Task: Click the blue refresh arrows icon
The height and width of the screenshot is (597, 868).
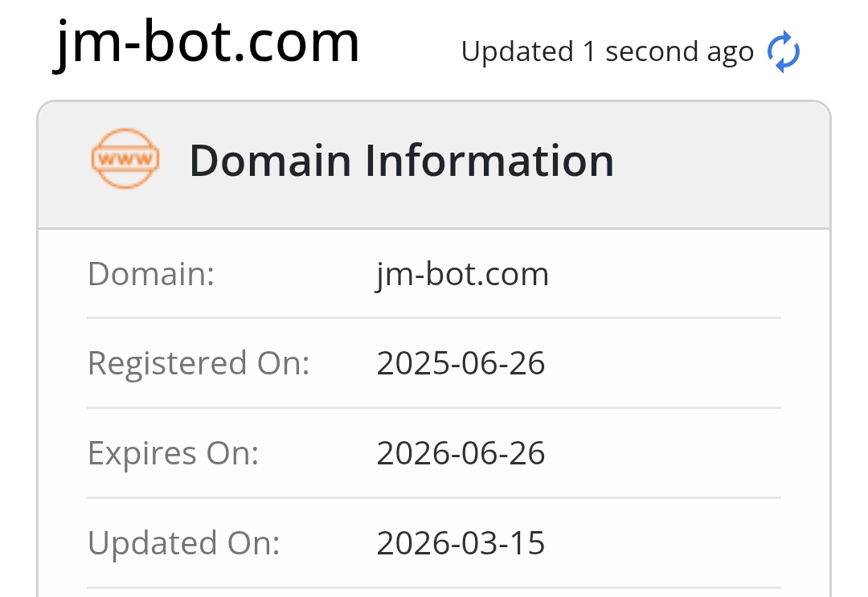Action: pyautogui.click(x=784, y=52)
